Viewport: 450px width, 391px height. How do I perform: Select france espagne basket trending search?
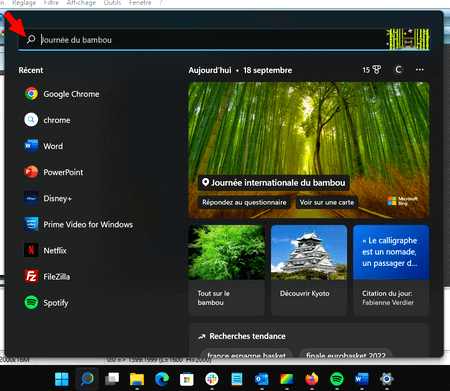[x=247, y=353]
